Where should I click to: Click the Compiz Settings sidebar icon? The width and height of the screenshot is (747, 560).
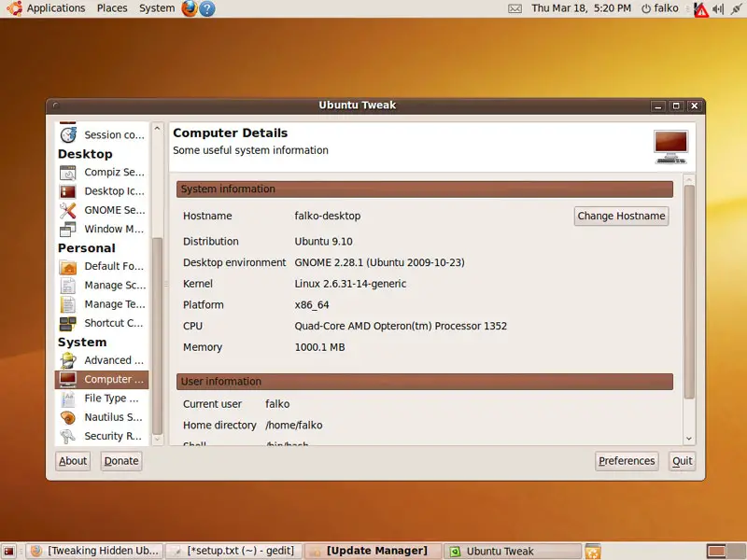point(68,173)
